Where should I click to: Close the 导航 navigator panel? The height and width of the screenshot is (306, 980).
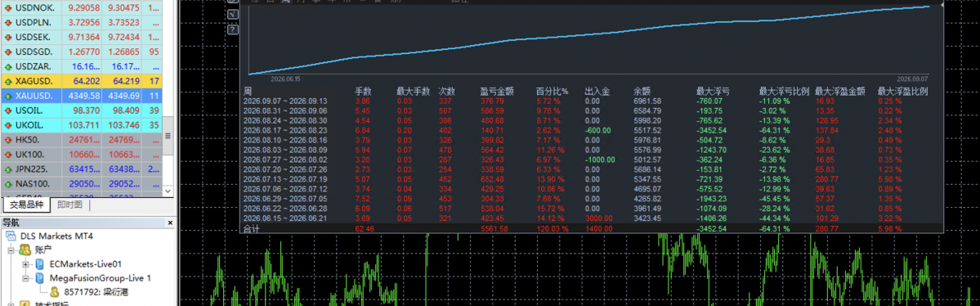click(x=169, y=223)
